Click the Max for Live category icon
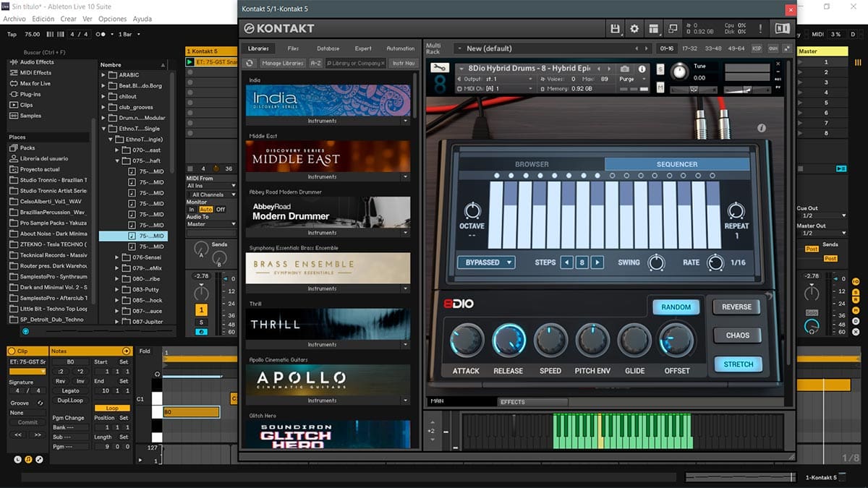868x488 pixels. (13, 83)
